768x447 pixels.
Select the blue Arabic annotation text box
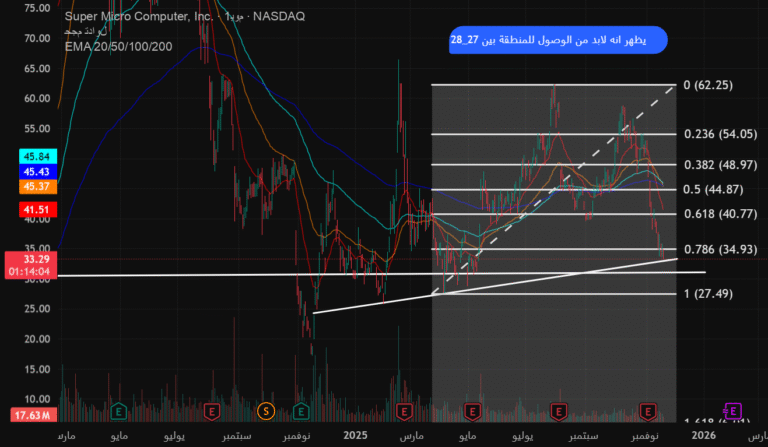556,41
